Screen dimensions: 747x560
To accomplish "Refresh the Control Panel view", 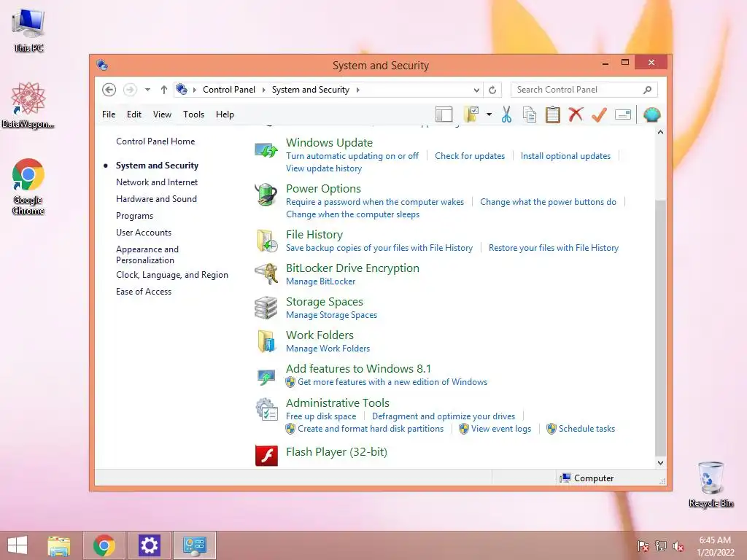I will [492, 90].
